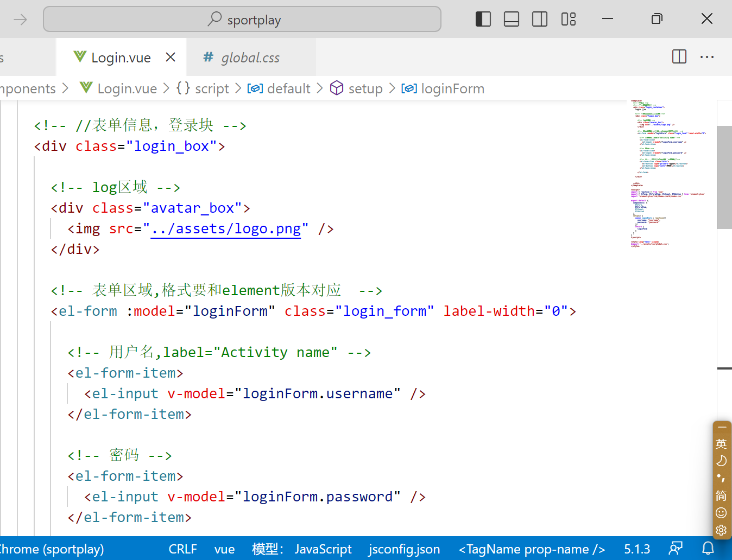Toggle IME English/Chinese mode button
The image size is (732, 560).
(x=721, y=444)
